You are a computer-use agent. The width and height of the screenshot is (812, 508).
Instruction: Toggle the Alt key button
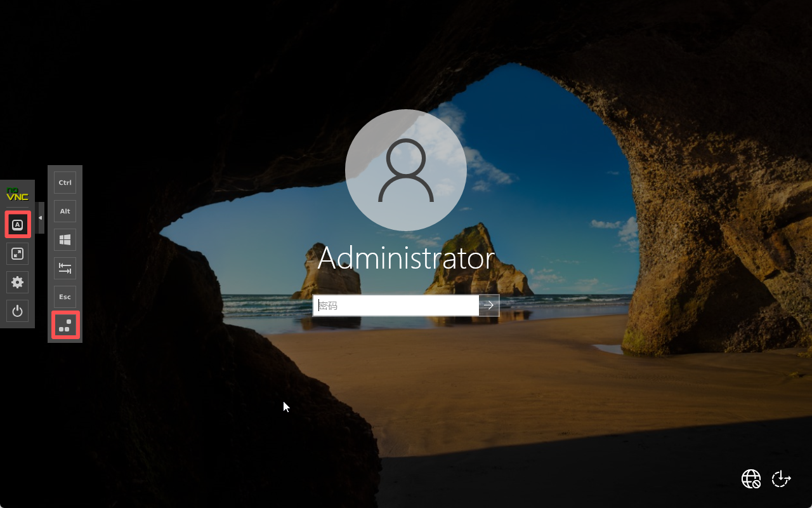(x=65, y=211)
